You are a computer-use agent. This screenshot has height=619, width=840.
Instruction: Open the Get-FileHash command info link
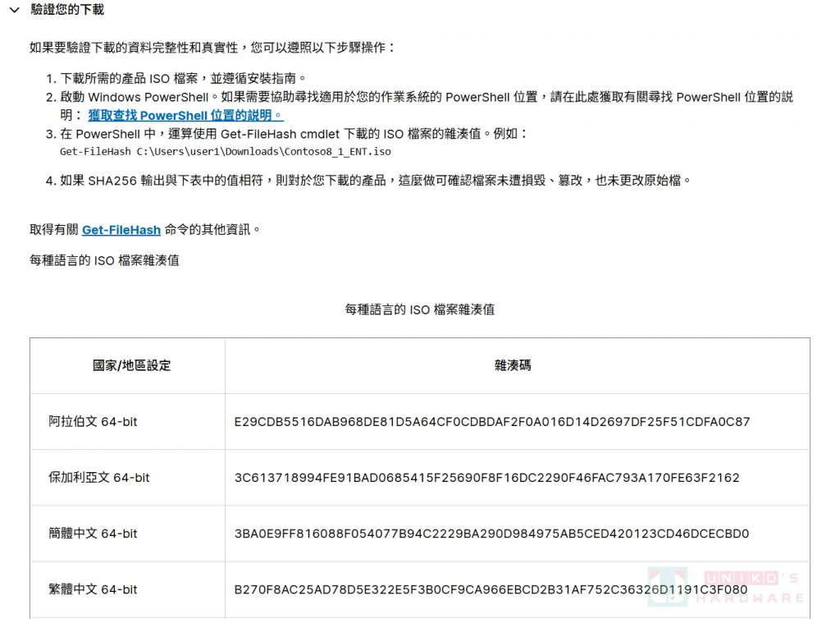click(x=121, y=231)
